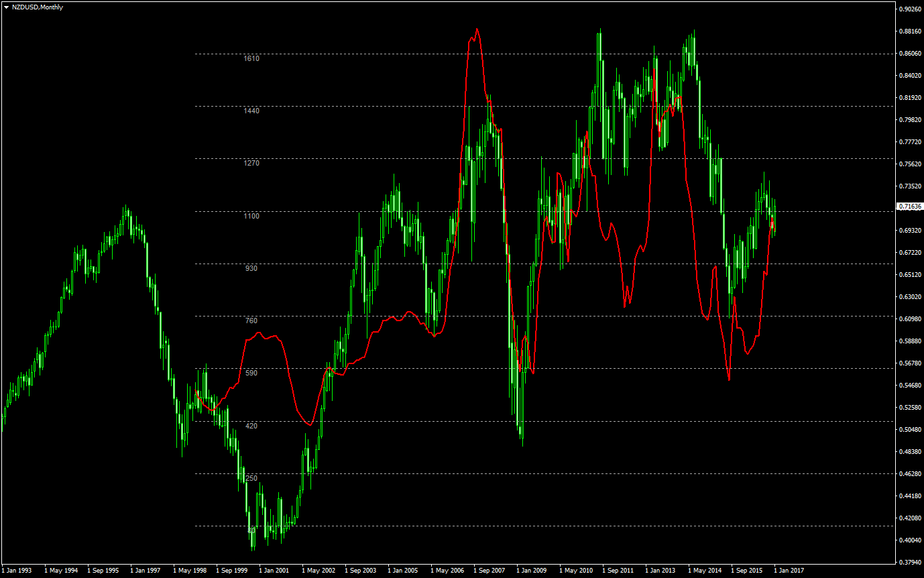924x578 pixels.
Task: Click the 0.58880 price axis label
Action: (909, 341)
